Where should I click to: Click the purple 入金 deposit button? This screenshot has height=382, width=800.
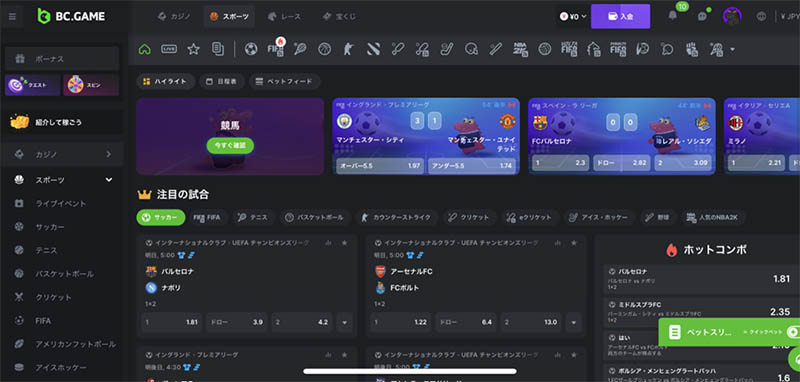[620, 16]
